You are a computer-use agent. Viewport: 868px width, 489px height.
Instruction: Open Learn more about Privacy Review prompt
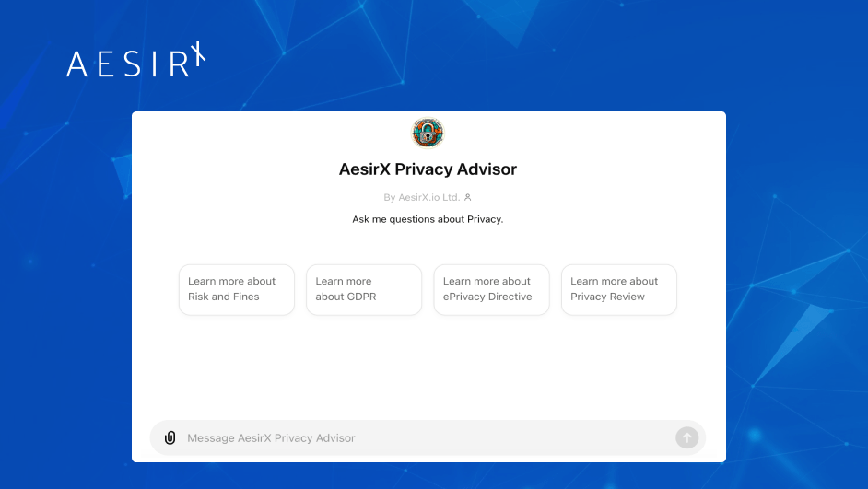[x=619, y=290]
